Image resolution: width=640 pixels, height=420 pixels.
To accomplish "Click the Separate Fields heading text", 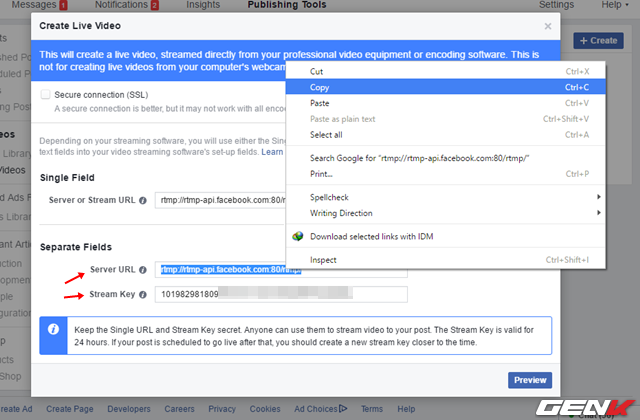I will pyautogui.click(x=76, y=247).
